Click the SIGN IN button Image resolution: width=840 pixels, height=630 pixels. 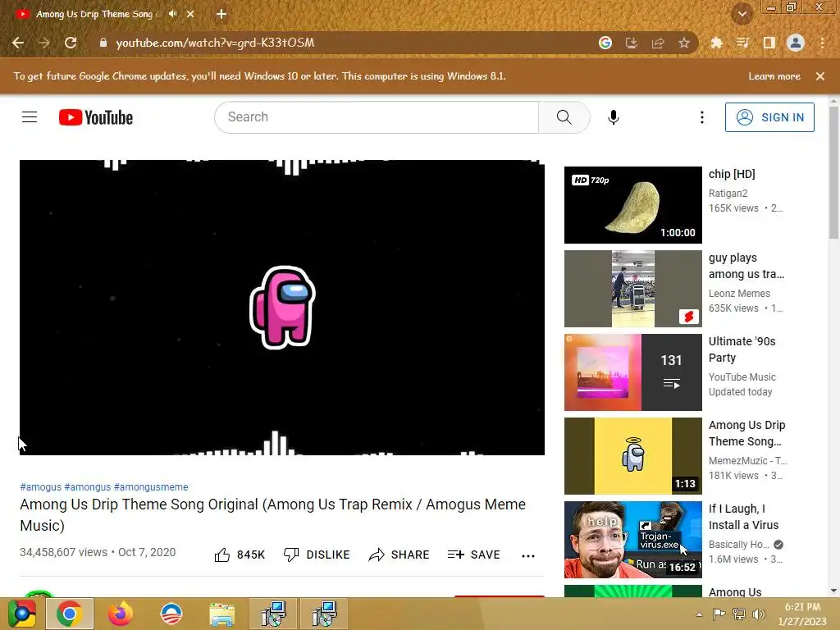coord(769,116)
